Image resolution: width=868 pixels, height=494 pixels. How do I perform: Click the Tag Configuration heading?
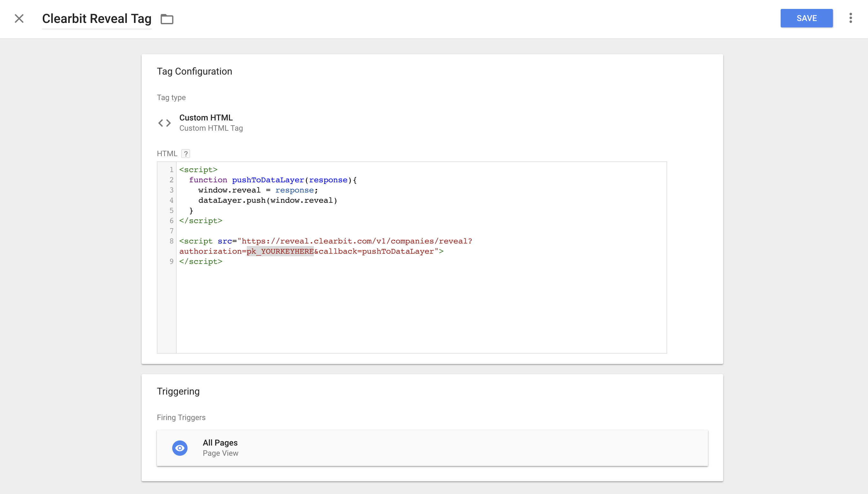194,72
